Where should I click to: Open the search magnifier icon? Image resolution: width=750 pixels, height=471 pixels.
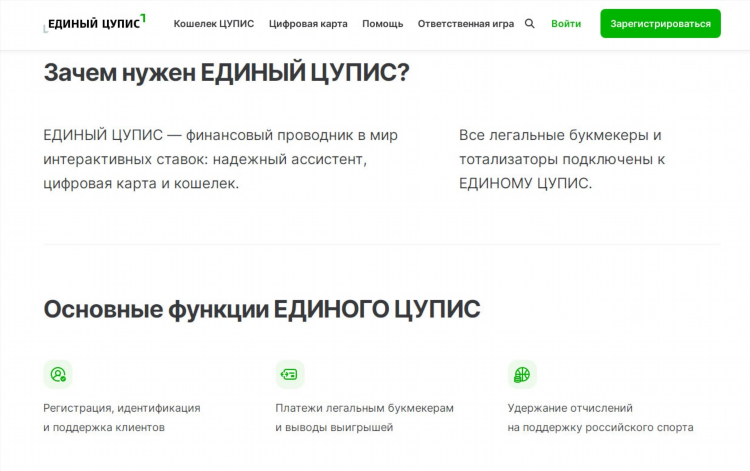(x=529, y=23)
